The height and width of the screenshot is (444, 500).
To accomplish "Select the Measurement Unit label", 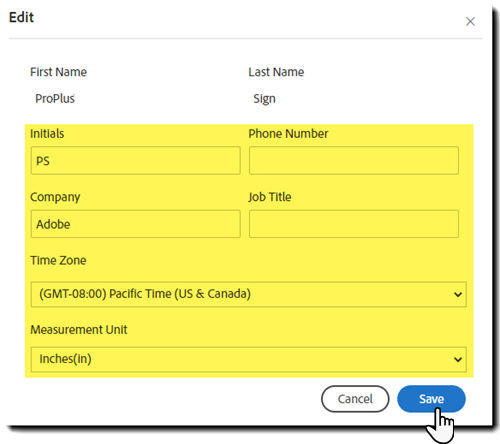I will click(79, 329).
